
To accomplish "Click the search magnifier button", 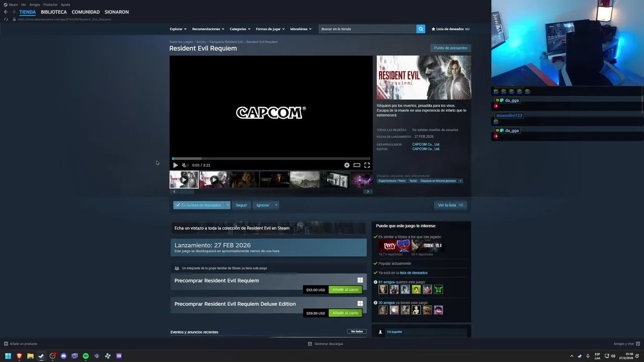I will [421, 29].
